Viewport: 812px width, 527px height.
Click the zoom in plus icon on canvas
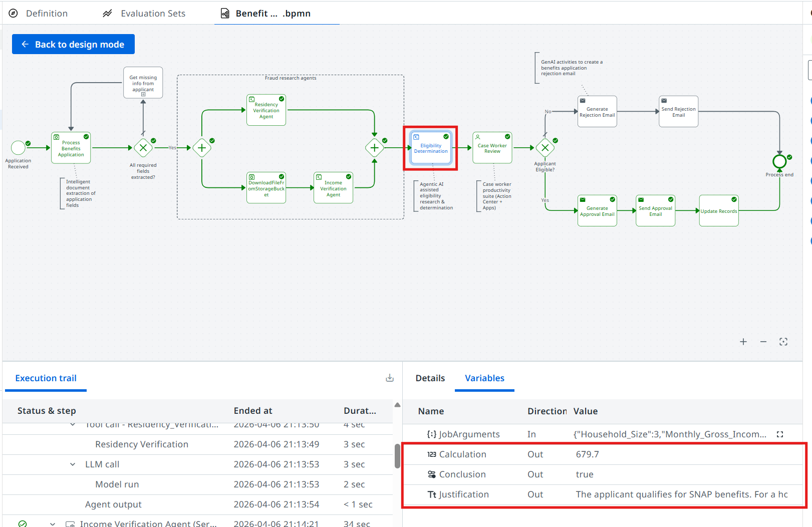pos(743,342)
